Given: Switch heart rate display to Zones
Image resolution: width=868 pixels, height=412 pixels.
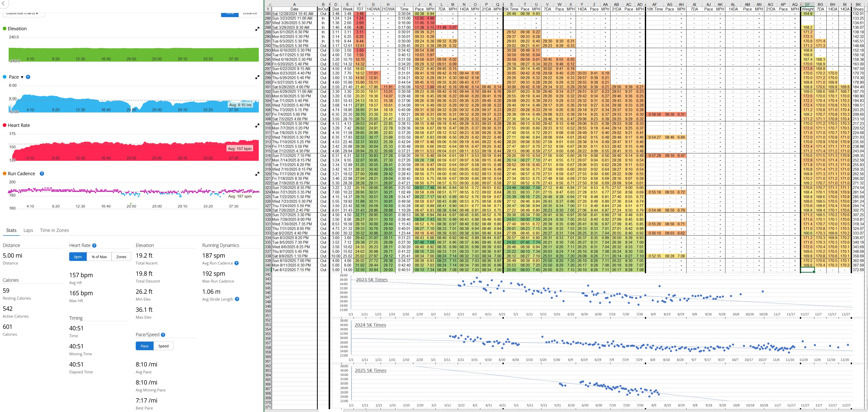Looking at the screenshot, I should [121, 257].
